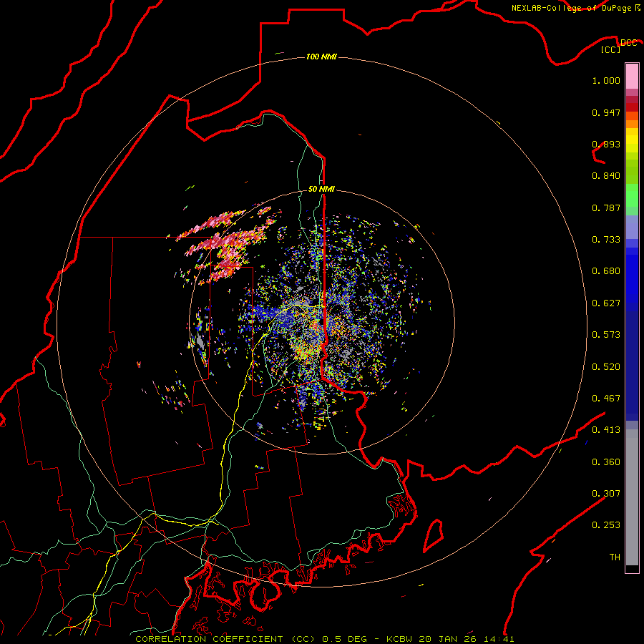Click the DCC label above the color scale
The height and width of the screenshot is (644, 644).
pyautogui.click(x=628, y=43)
